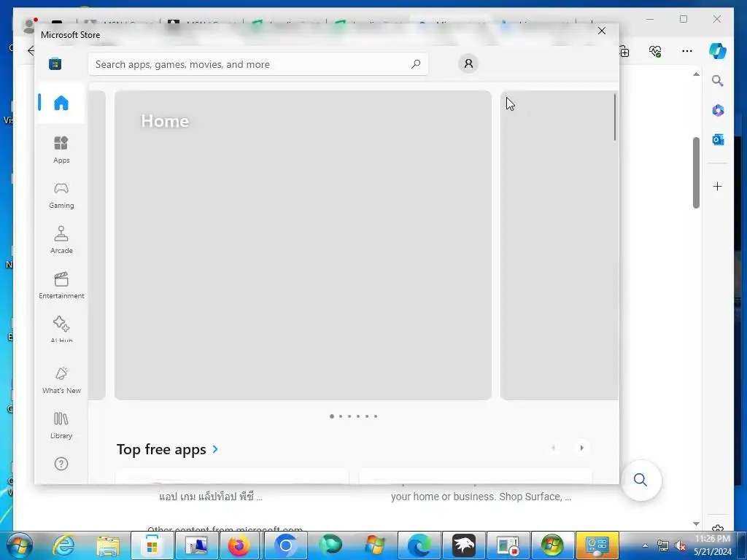Open File Explorer from taskbar
747x560 pixels.
108,545
